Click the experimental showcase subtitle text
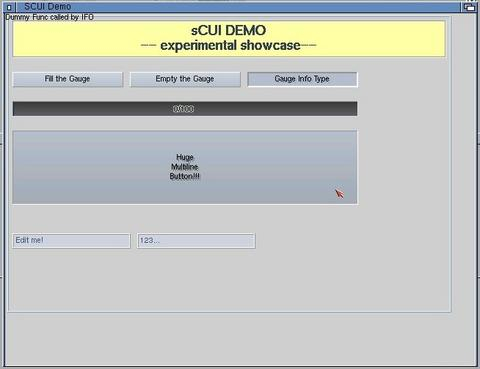The image size is (480, 369). [x=230, y=45]
